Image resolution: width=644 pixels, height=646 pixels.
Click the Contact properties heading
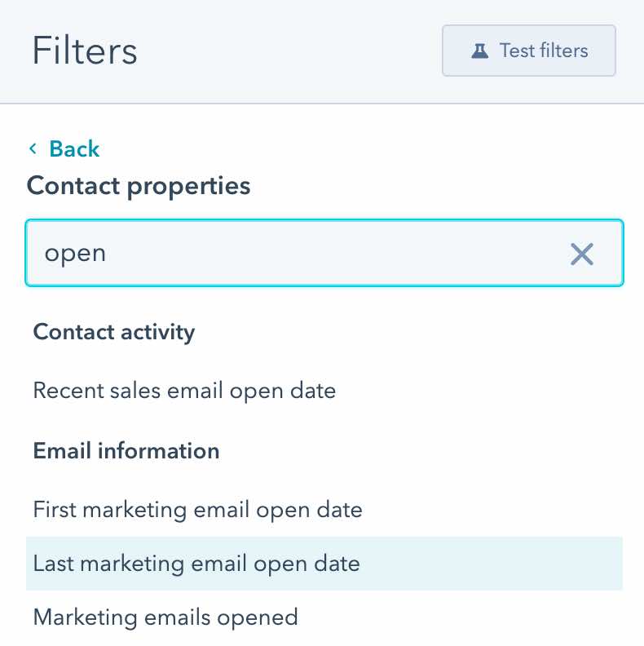click(139, 186)
